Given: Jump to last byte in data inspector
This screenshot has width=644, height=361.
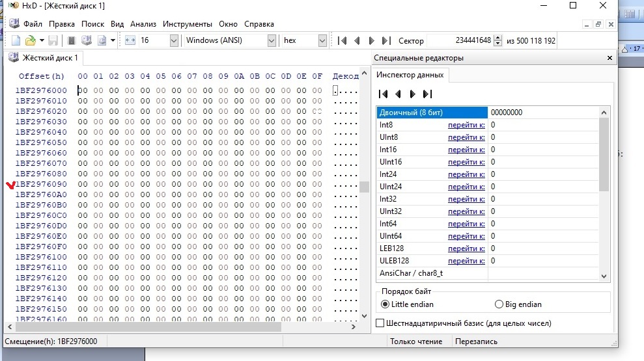Looking at the screenshot, I should (428, 94).
